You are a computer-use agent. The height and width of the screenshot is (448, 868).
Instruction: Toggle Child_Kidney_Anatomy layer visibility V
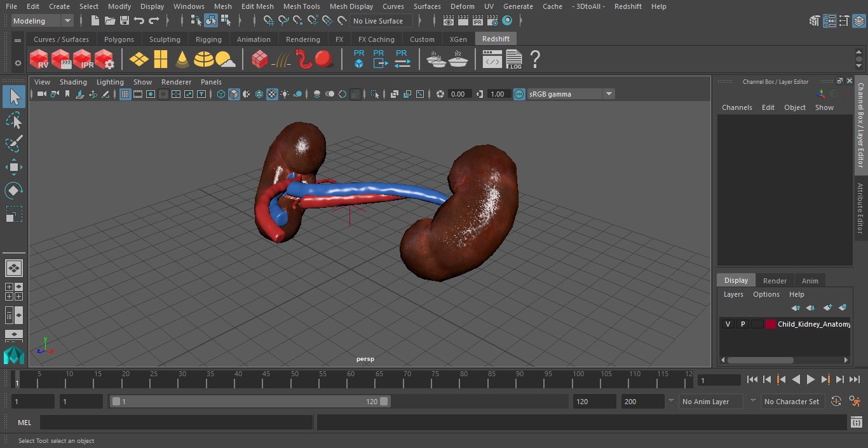coord(728,324)
